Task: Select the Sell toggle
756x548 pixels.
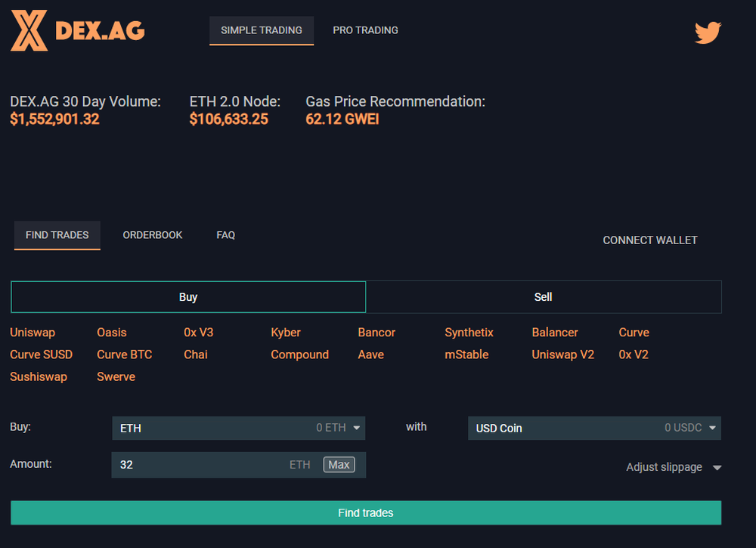Action: pyautogui.click(x=544, y=297)
